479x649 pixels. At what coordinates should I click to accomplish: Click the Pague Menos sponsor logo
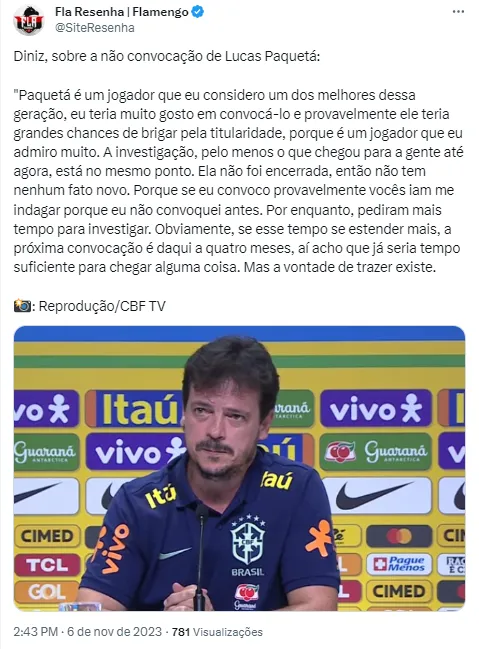pyautogui.click(x=399, y=564)
